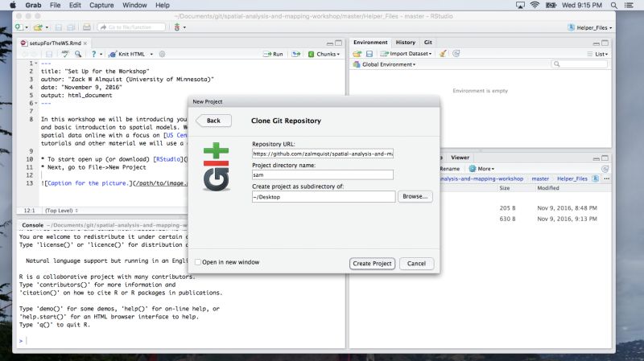Viewport: 644px width, 361px height.
Task: Click the Go to file/function field
Action: (131, 27)
